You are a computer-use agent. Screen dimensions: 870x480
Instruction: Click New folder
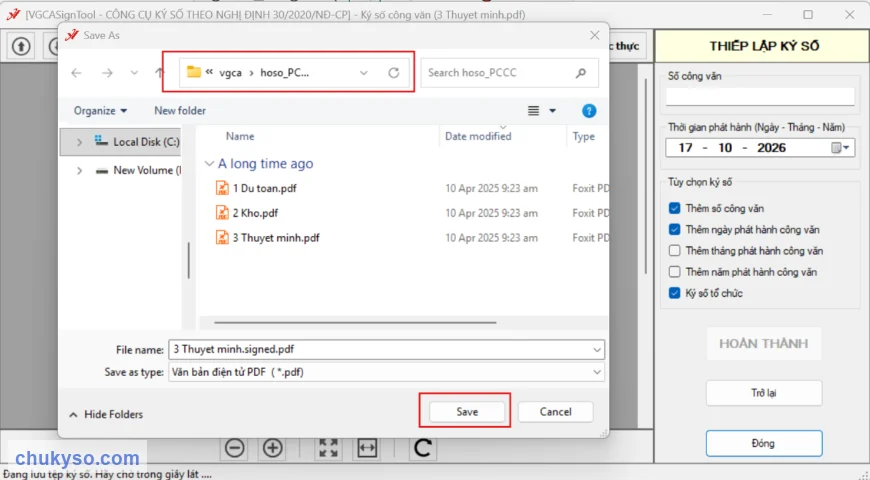180,111
